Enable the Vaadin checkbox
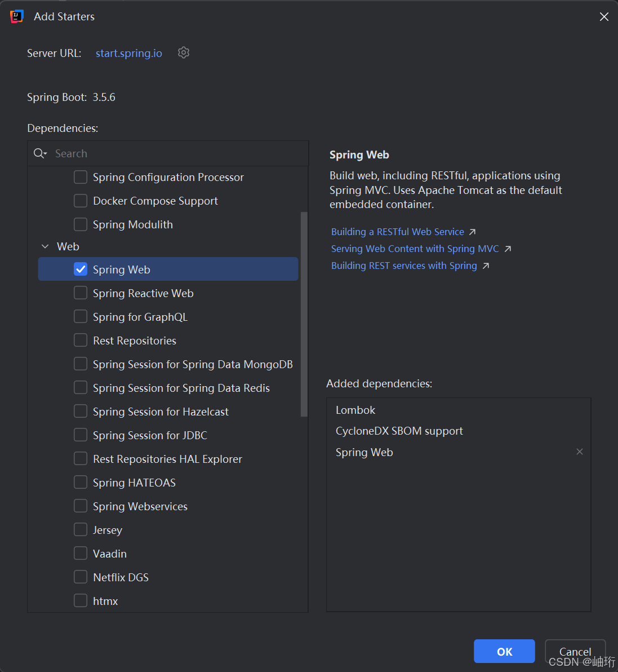The width and height of the screenshot is (618, 672). 81,553
